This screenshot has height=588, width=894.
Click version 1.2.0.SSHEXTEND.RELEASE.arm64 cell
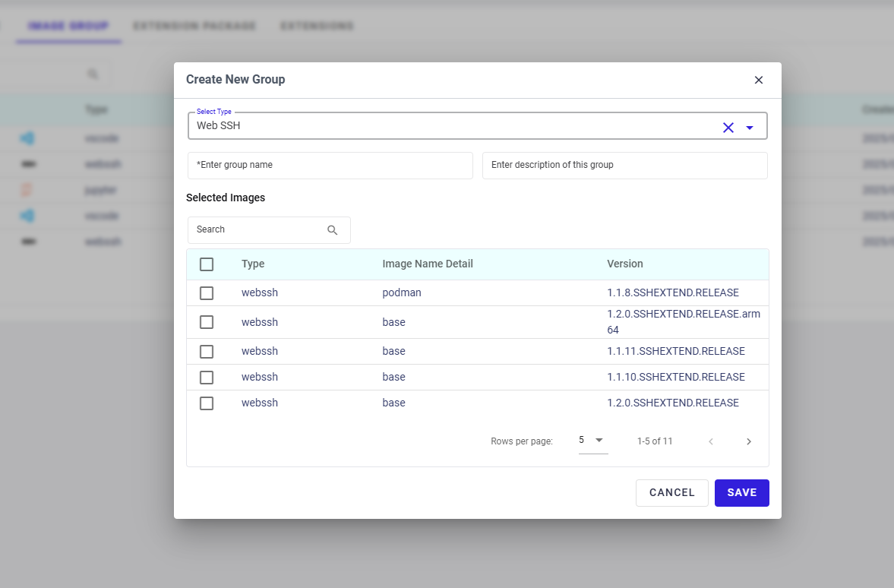pos(683,322)
